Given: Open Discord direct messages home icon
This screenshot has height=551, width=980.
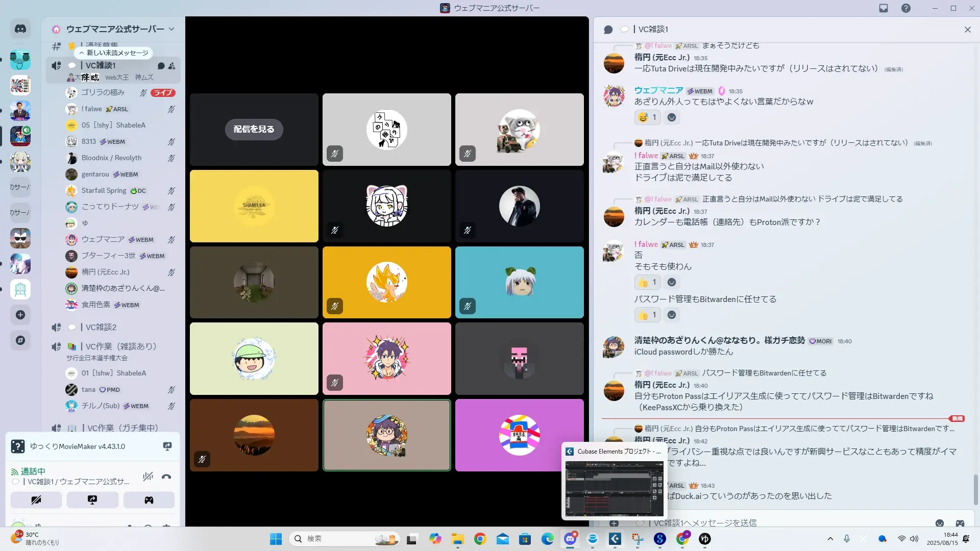Looking at the screenshot, I should pos(20,29).
